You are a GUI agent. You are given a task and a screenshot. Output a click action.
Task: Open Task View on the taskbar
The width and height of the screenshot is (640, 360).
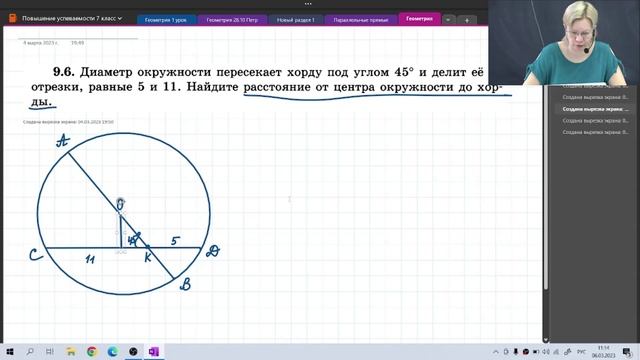pyautogui.click(x=50, y=351)
